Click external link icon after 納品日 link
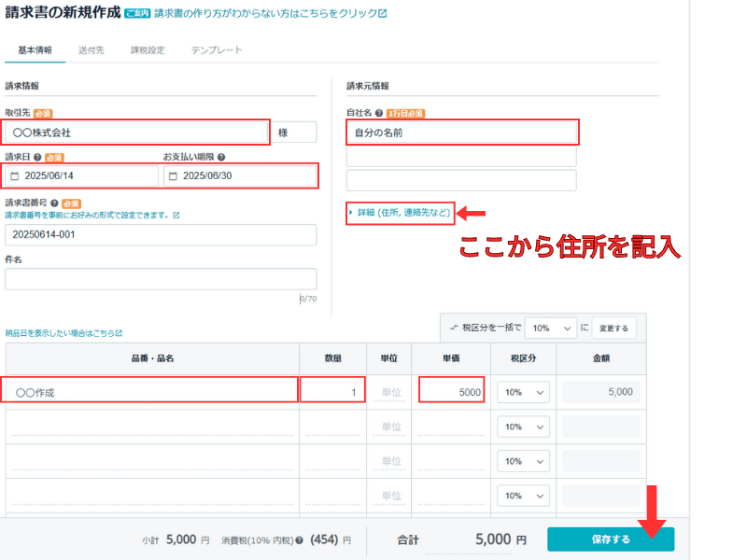Image resolution: width=747 pixels, height=560 pixels. coord(119,332)
